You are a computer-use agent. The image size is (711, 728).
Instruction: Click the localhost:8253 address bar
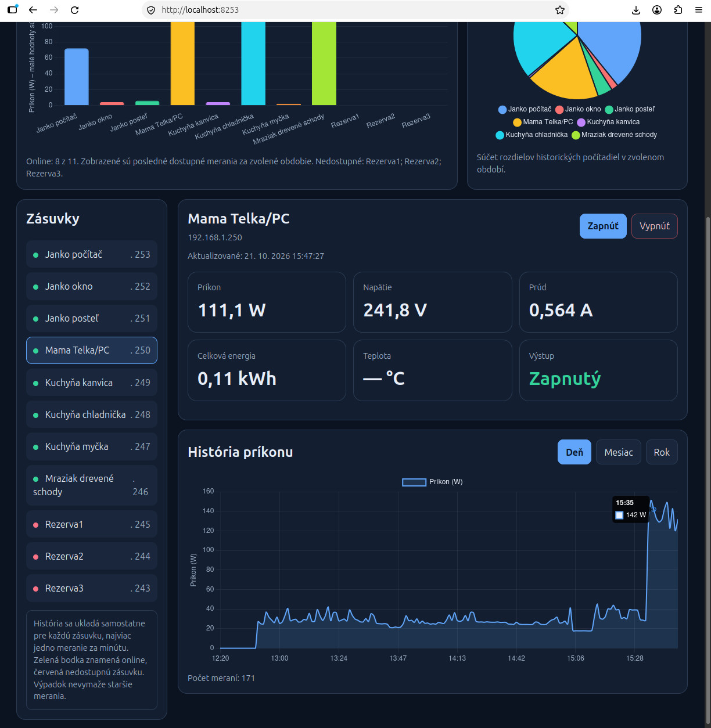coord(355,10)
